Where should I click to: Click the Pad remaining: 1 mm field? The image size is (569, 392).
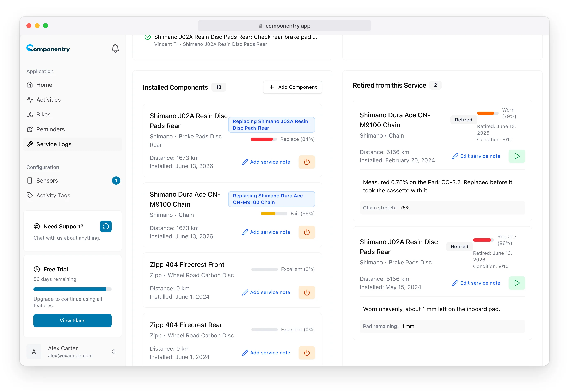[x=442, y=326]
